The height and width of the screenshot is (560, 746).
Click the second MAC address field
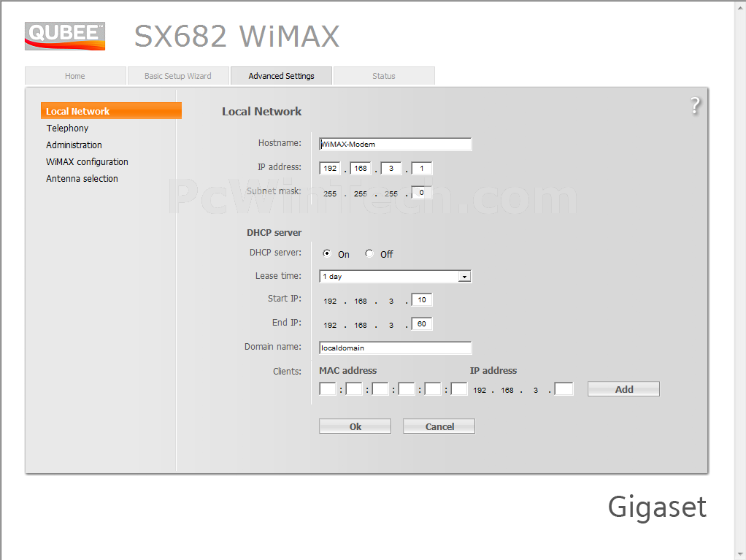(354, 389)
